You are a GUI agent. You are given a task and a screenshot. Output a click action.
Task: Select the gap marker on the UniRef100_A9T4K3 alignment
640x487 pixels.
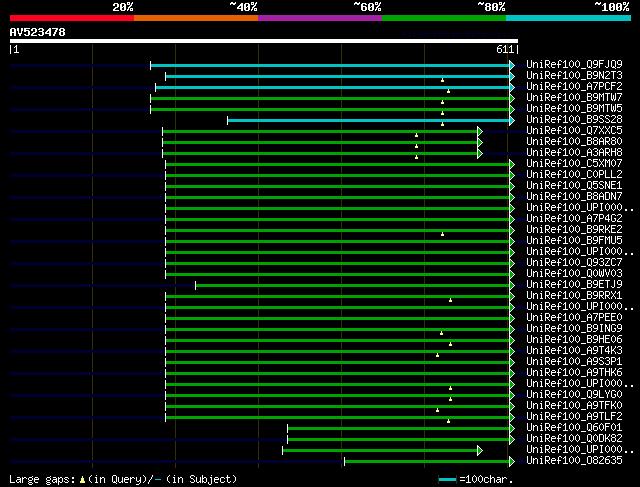(437, 355)
